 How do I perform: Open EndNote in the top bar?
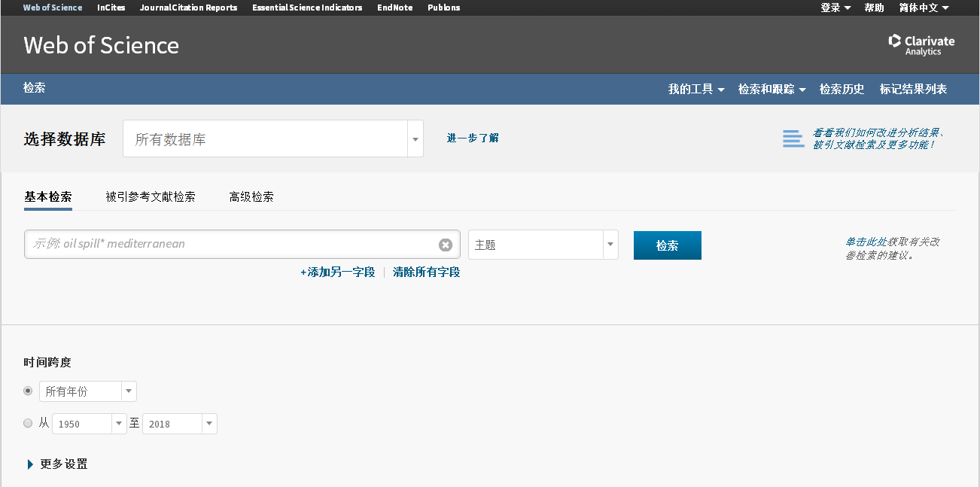click(x=394, y=8)
